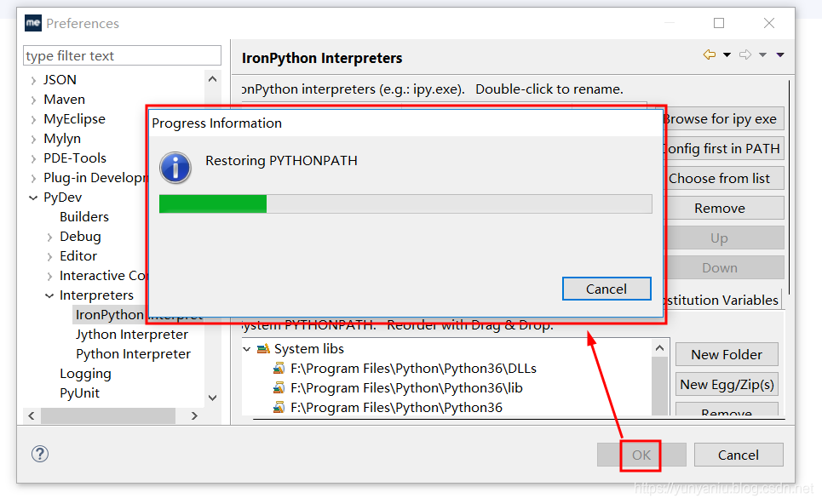822x504 pixels.
Task: Select the Logging preference item
Action: 85,374
